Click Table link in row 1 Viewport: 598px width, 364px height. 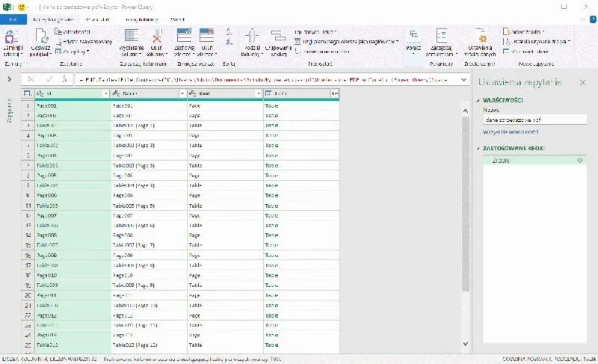(271, 105)
